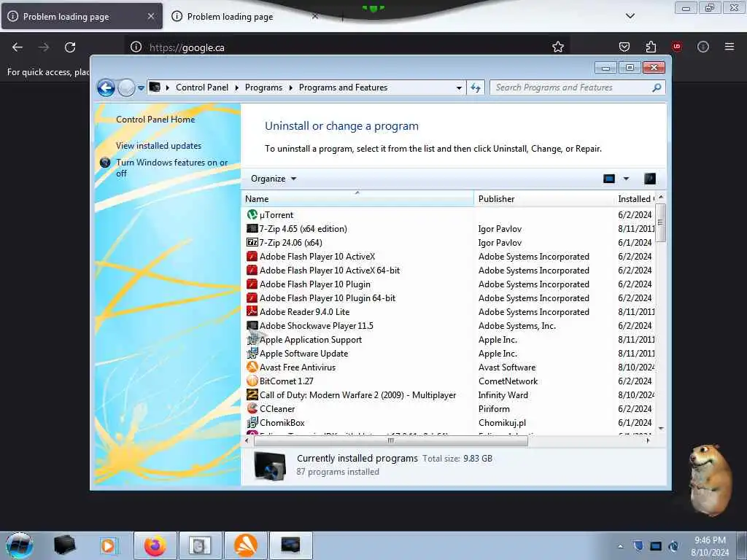The height and width of the screenshot is (560, 747).
Task: Open Avast from the taskbar
Action: (x=246, y=545)
